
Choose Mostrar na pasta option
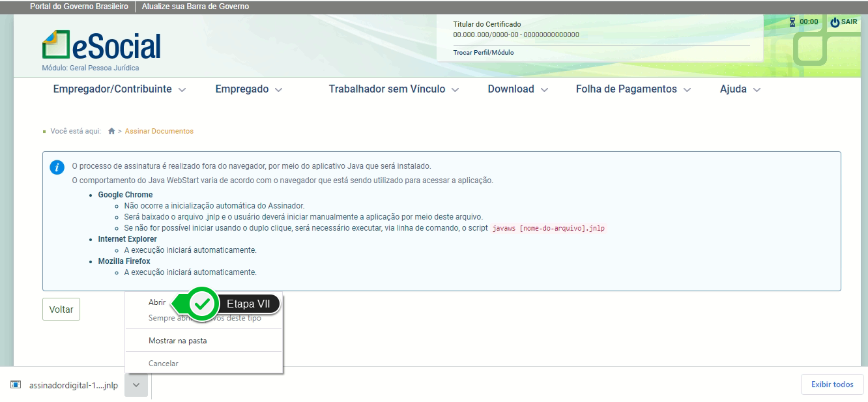[177, 341]
